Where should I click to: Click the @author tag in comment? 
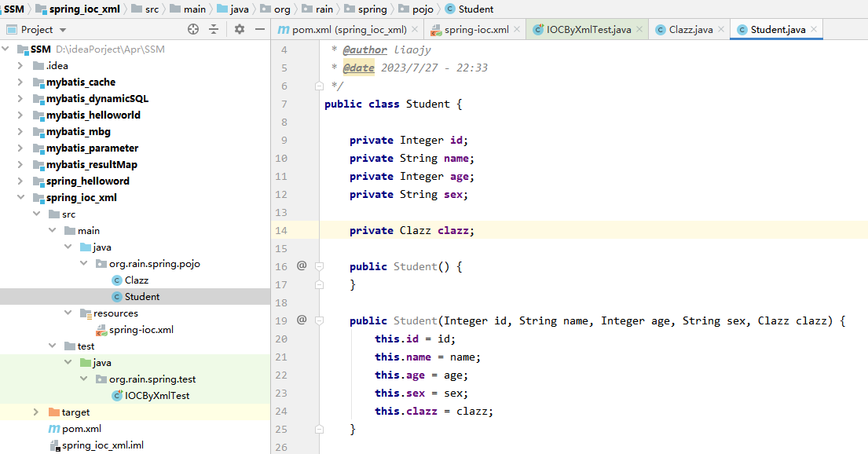pos(364,49)
